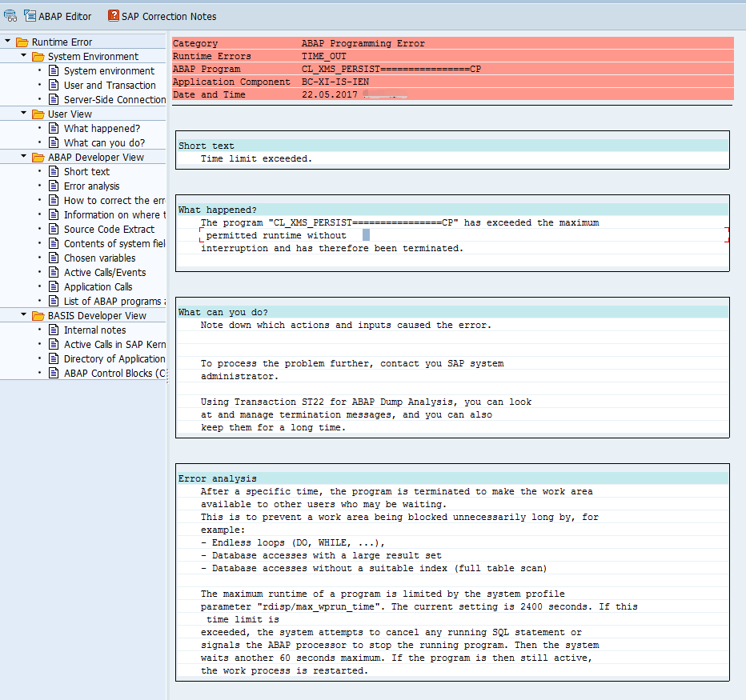Open Chosen variables section
The height and width of the screenshot is (700, 746).
pos(100,258)
